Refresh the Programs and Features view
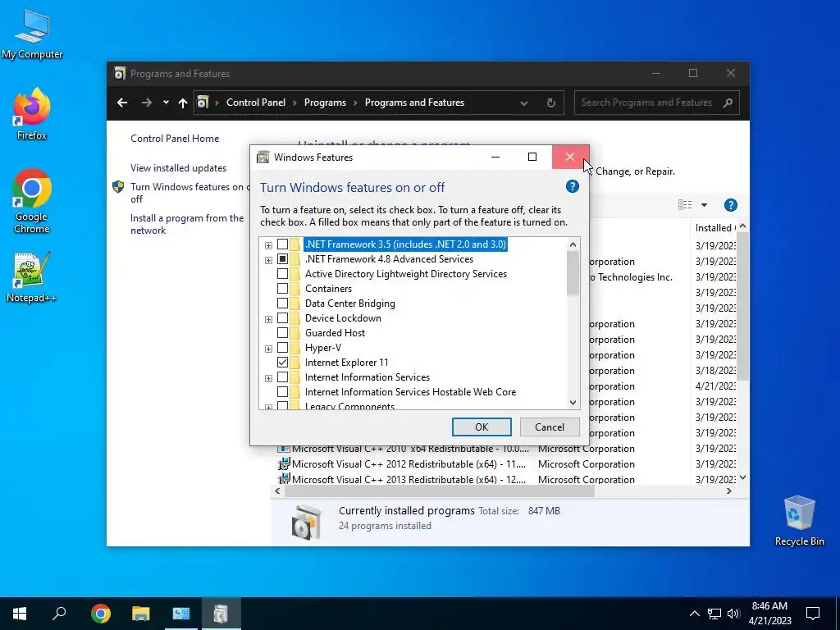Screen dimensions: 840x630 550,103
